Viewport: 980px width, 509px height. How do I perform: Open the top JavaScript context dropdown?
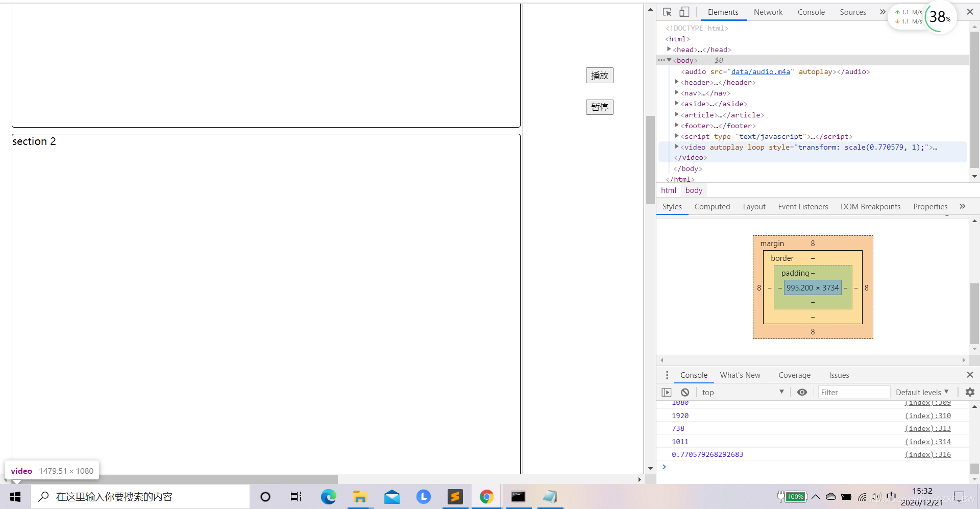(x=742, y=392)
